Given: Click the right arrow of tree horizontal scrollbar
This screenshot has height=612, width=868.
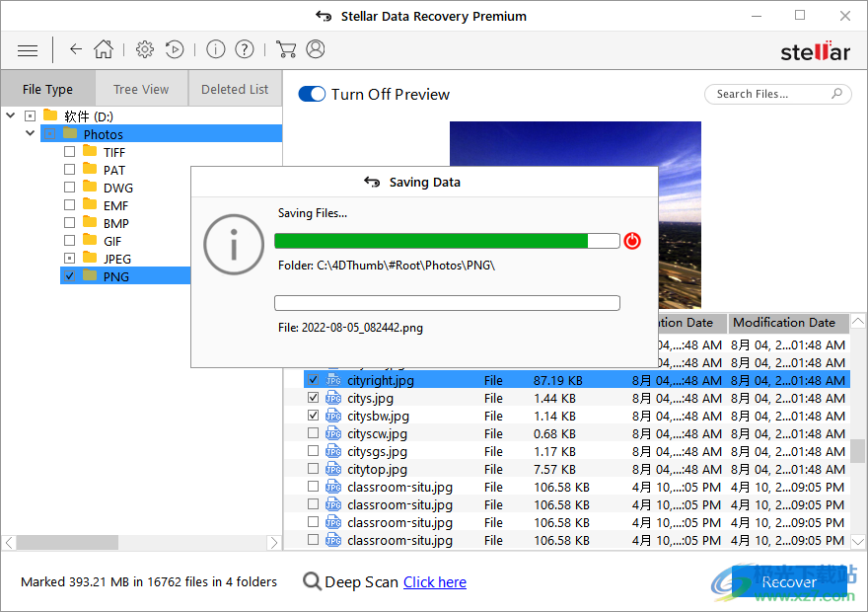Looking at the screenshot, I should [273, 543].
